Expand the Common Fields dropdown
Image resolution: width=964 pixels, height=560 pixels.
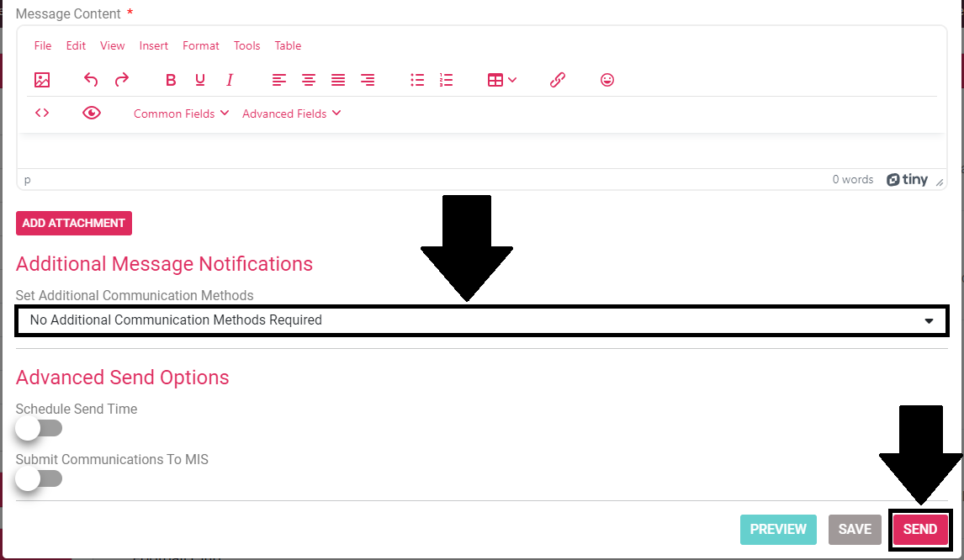click(181, 114)
